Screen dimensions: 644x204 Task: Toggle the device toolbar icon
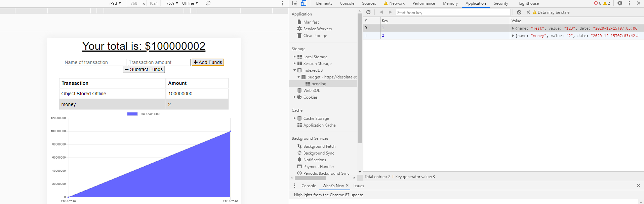pyautogui.click(x=304, y=3)
